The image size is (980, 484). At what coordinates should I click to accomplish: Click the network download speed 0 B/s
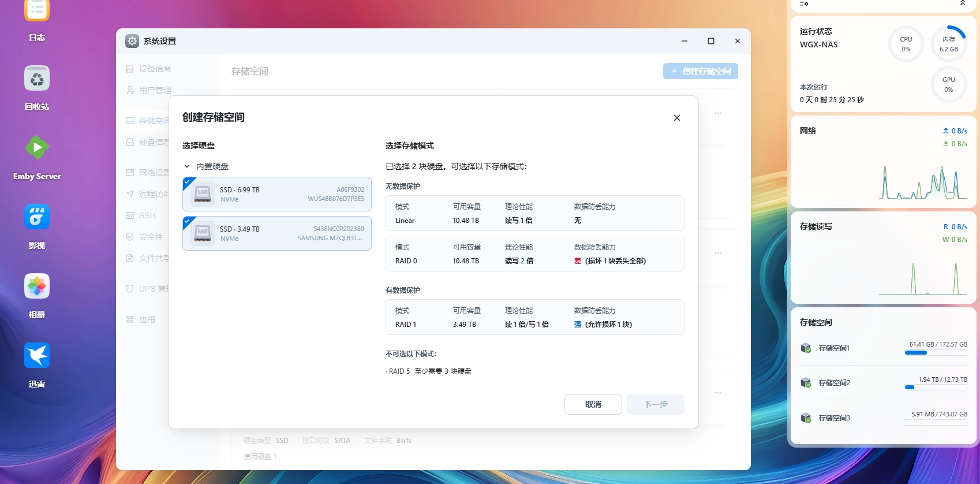955,144
